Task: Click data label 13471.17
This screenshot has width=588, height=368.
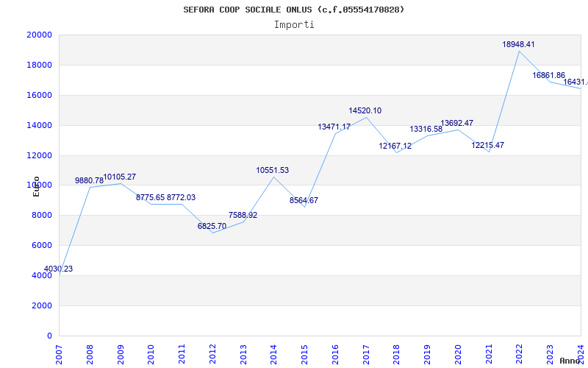Action: point(334,127)
